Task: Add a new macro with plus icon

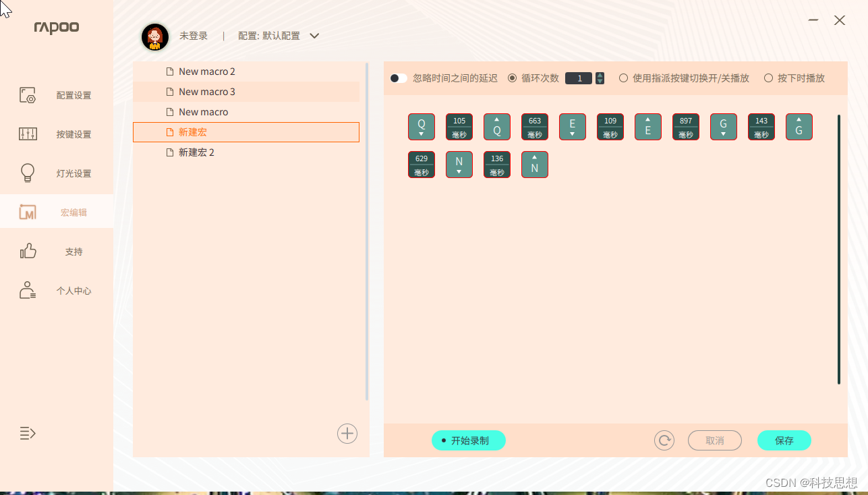Action: coord(347,434)
